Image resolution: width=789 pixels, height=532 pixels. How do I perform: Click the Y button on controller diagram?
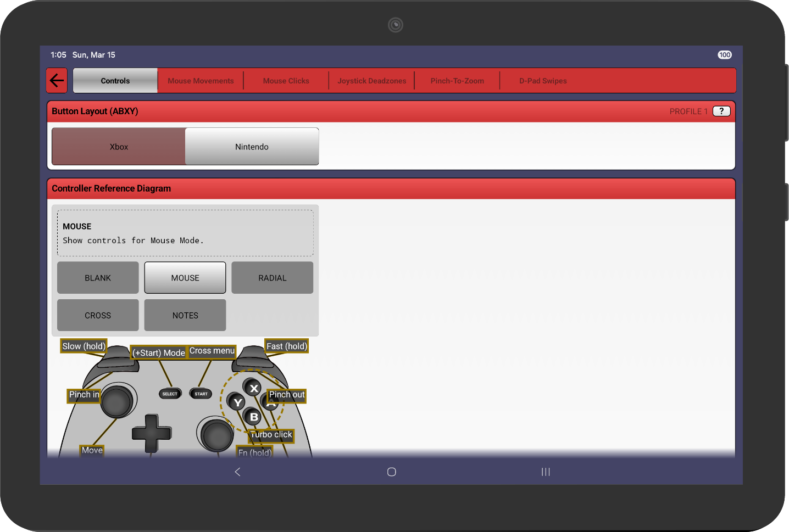click(237, 402)
